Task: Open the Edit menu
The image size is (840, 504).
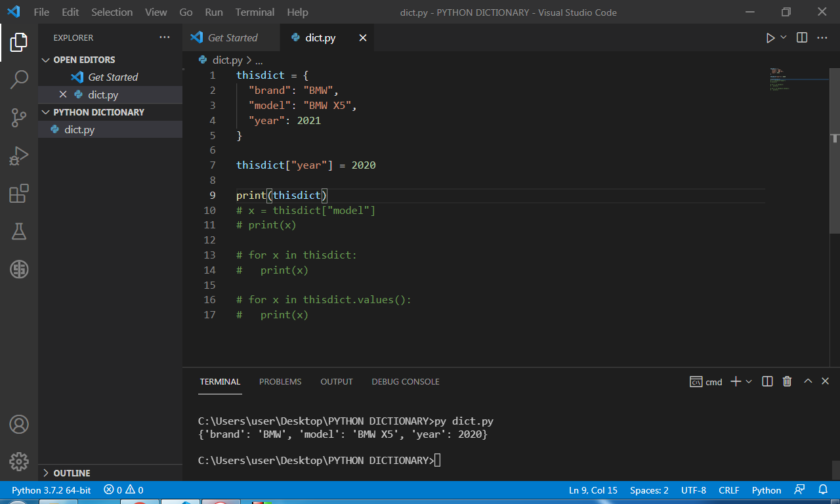Action: [70, 12]
